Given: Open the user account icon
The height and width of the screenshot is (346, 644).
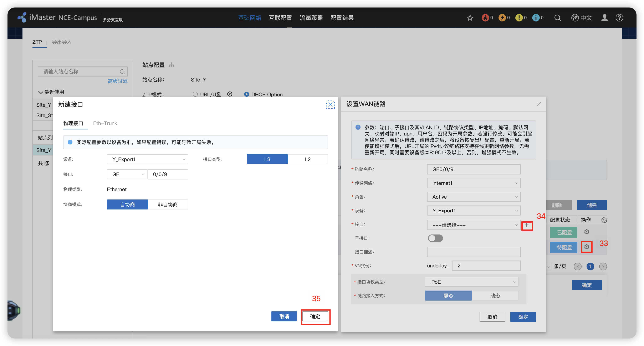Looking at the screenshot, I should (604, 18).
